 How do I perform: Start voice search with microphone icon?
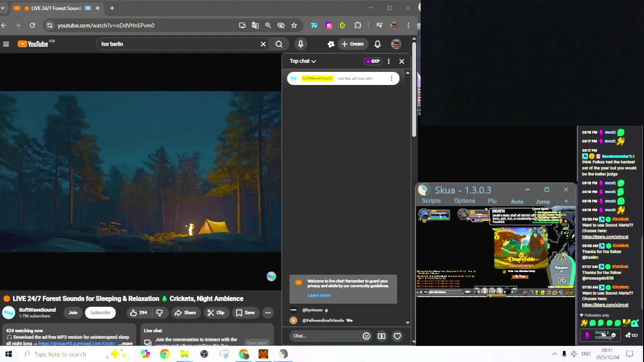pos(300,44)
